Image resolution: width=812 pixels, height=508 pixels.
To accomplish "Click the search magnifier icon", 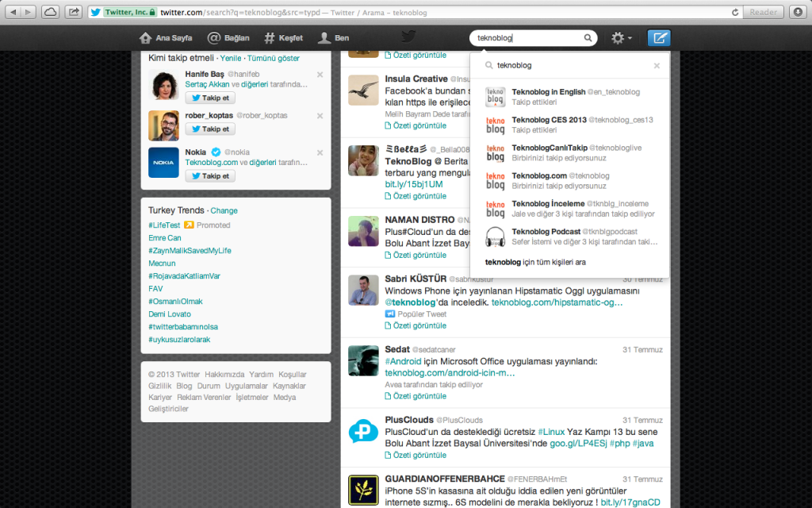I will pos(588,37).
